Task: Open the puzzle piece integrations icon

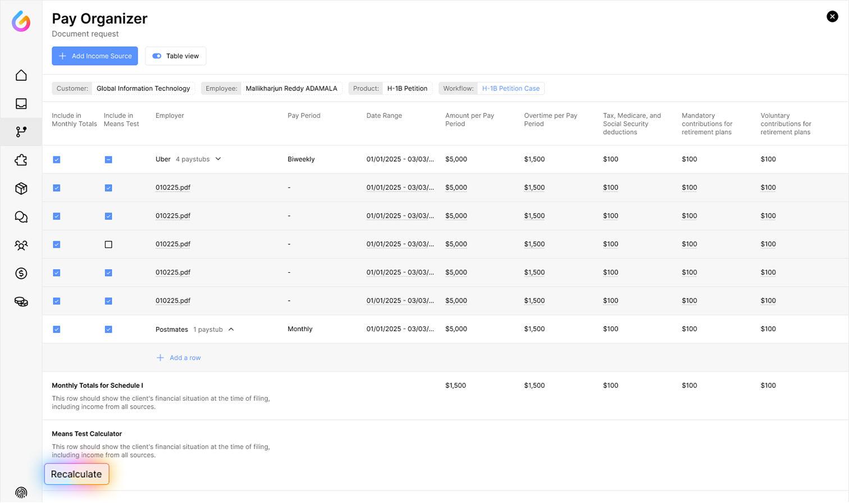Action: [x=21, y=161]
